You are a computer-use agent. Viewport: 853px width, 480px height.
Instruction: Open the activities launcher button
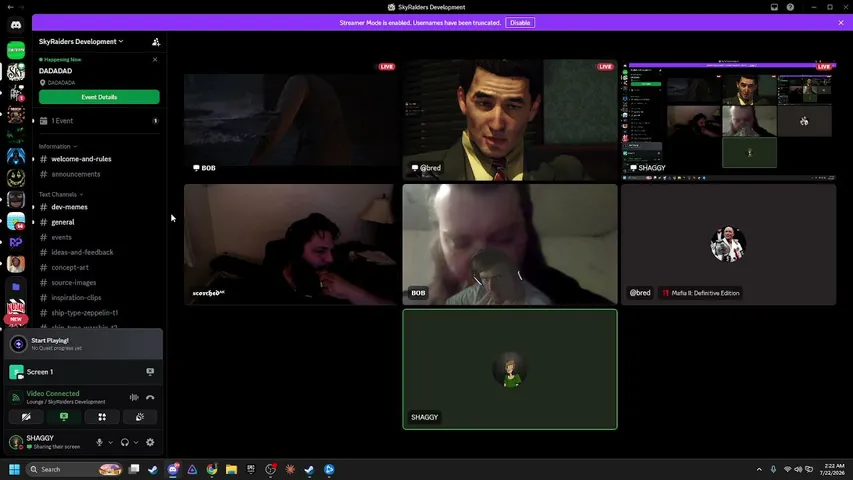point(102,417)
